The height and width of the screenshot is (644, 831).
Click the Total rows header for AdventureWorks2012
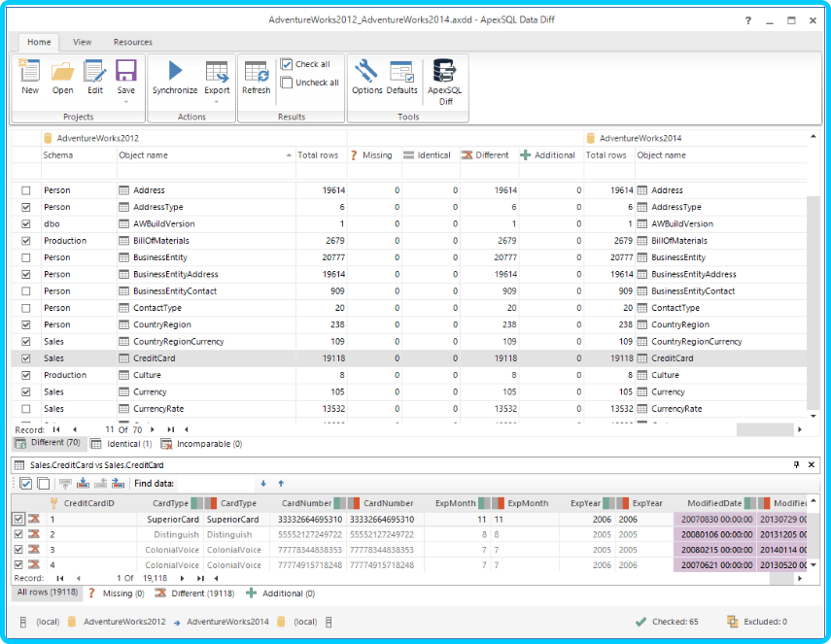tap(321, 155)
